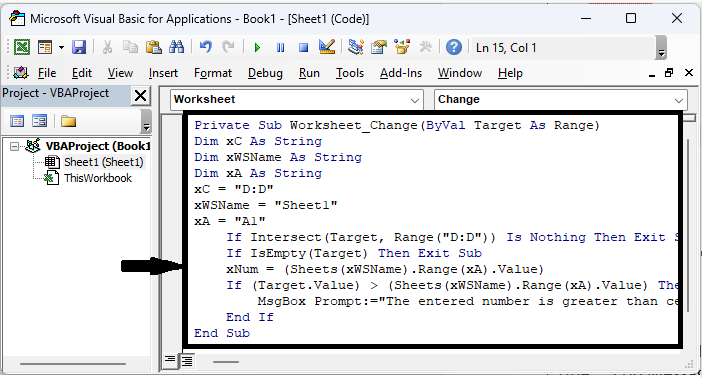702x378 pixels.
Task: Open the File menu
Action: pyautogui.click(x=47, y=73)
